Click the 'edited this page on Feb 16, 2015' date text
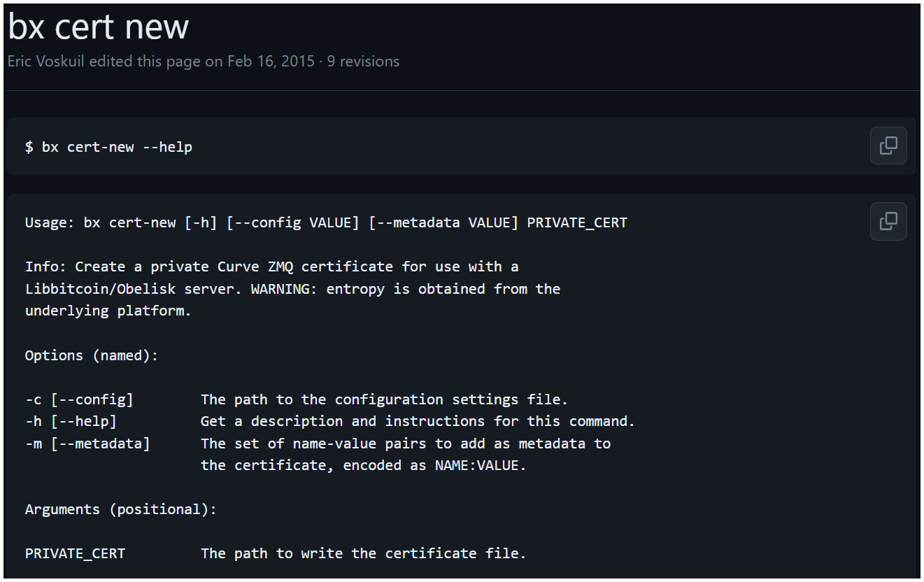 pyautogui.click(x=201, y=61)
